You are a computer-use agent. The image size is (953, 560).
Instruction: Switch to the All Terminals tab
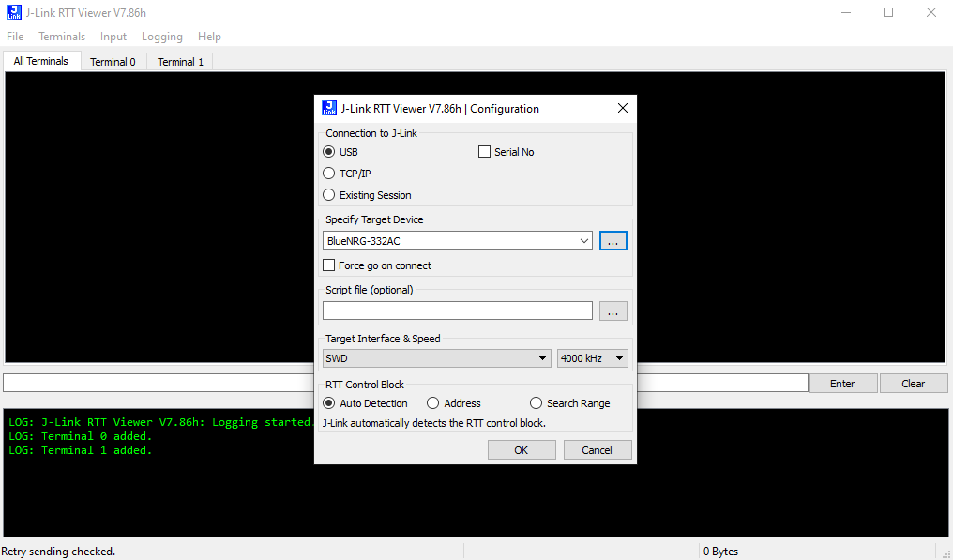41,61
